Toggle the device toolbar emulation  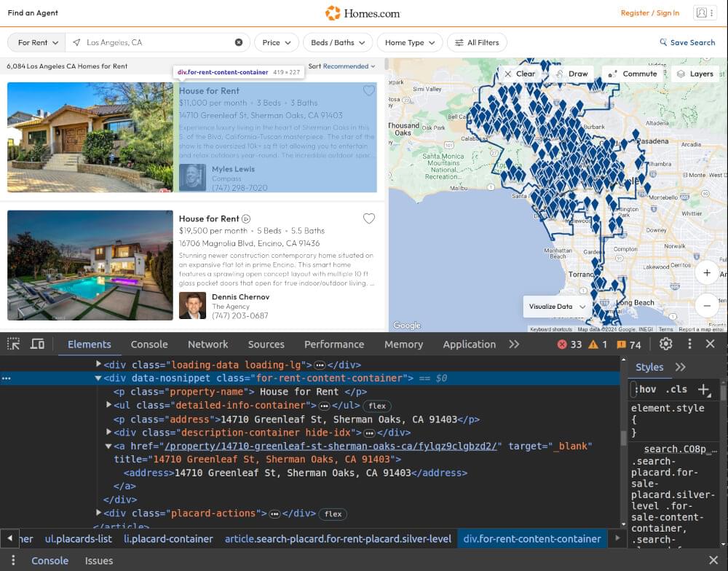click(x=37, y=344)
